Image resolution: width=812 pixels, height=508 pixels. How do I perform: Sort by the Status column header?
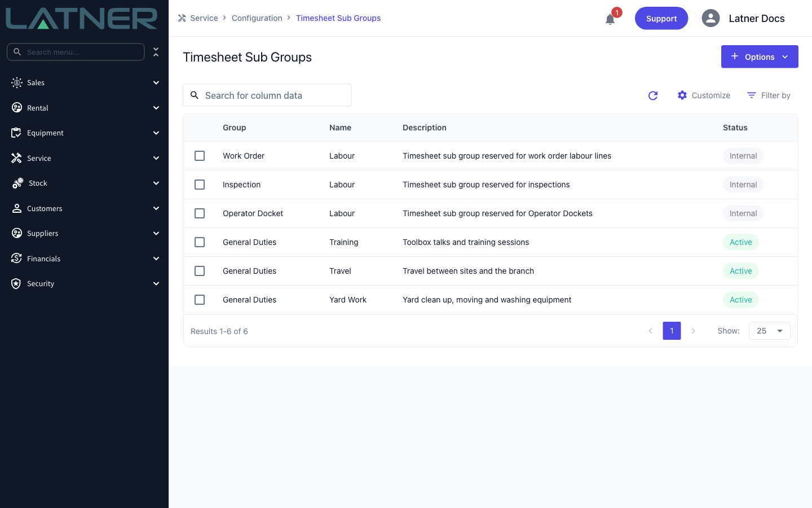coord(735,128)
